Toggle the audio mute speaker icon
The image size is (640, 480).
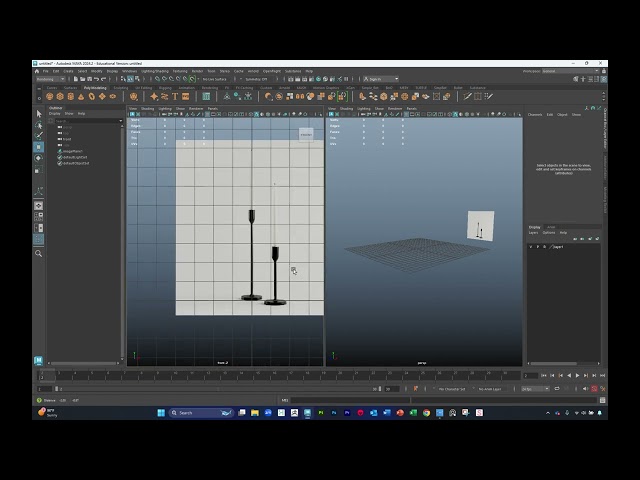[x=585, y=389]
